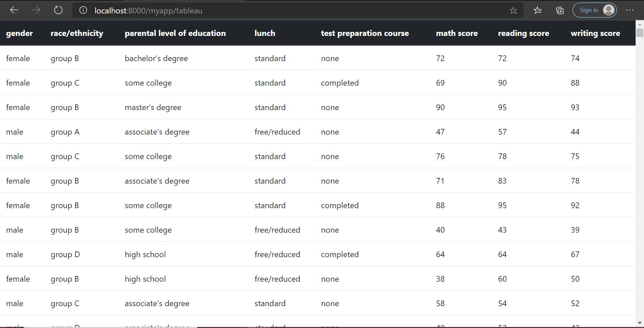Open the site information panel
Viewport: 644px width, 328px height.
click(83, 10)
